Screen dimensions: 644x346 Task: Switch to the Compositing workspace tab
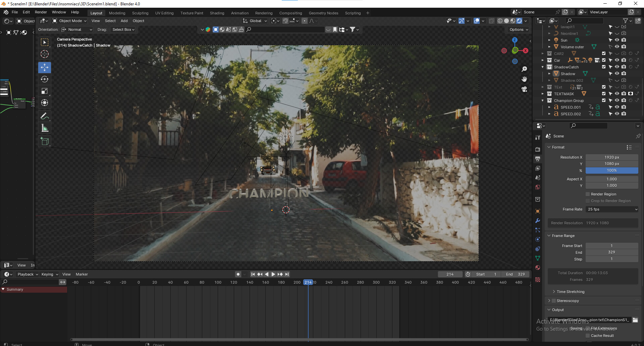tap(290, 13)
